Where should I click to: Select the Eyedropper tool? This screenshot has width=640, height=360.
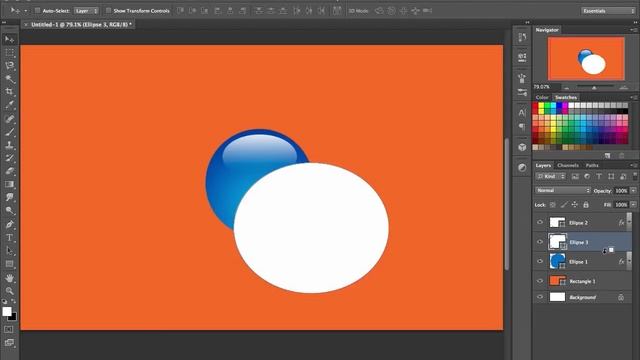[9, 105]
